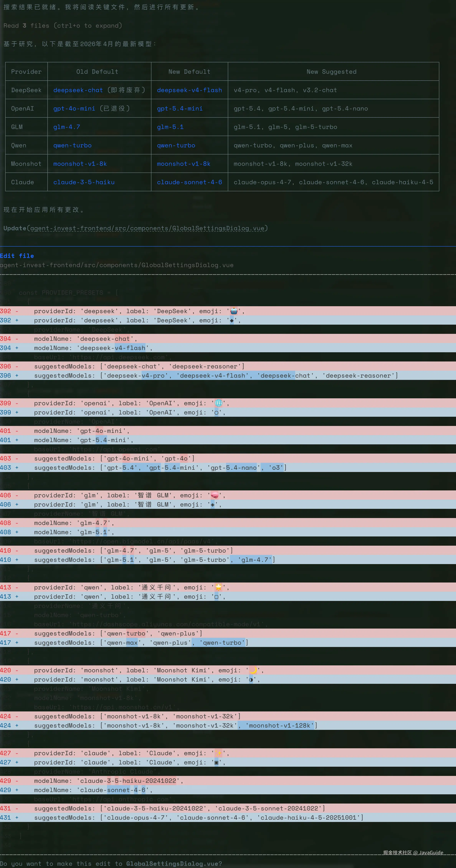Click the gpt-5.4-mini link in the table
Viewport: 456px width, 868px height.
coord(180,109)
